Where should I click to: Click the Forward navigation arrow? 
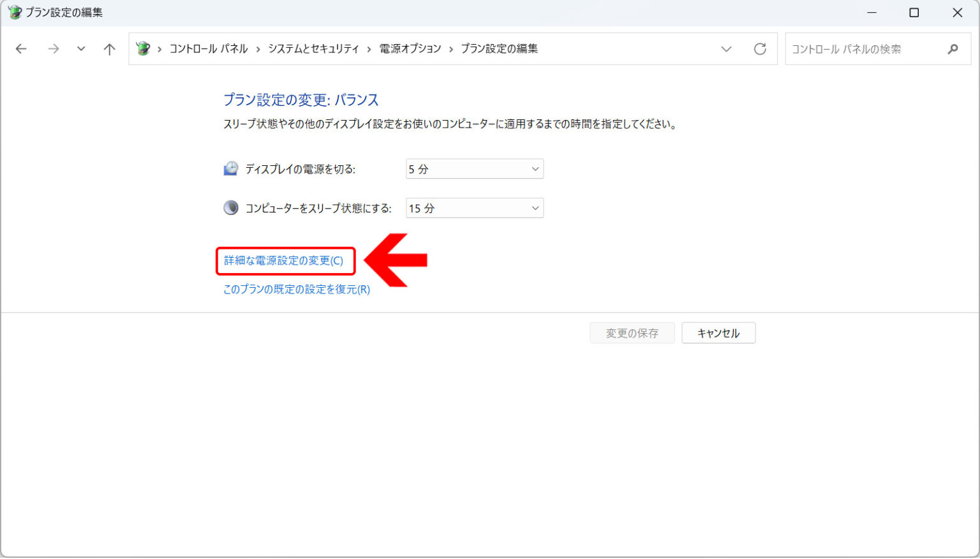(54, 49)
